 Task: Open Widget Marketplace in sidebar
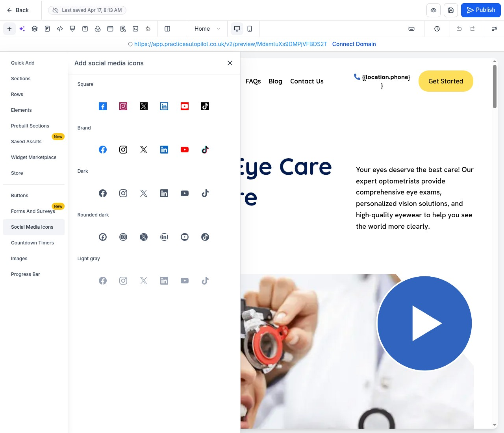34,157
